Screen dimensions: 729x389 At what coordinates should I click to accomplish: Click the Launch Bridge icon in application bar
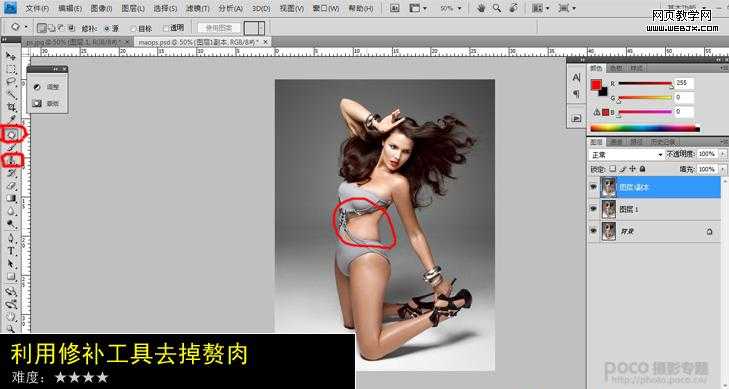[395, 8]
